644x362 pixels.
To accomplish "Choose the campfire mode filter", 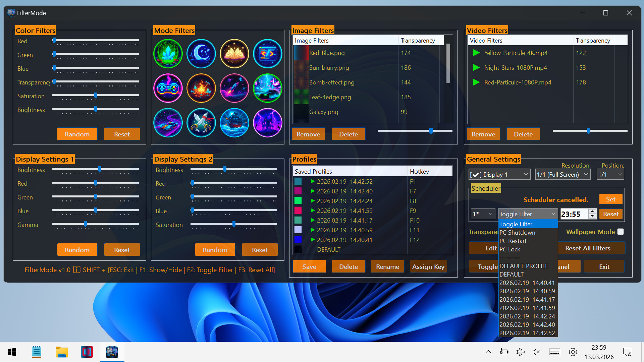I will (201, 88).
